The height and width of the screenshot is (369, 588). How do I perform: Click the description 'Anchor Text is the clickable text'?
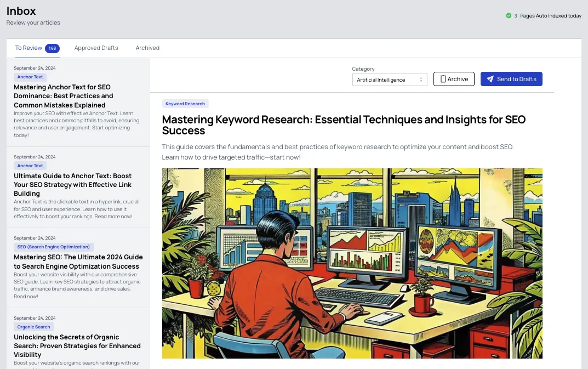click(x=76, y=209)
